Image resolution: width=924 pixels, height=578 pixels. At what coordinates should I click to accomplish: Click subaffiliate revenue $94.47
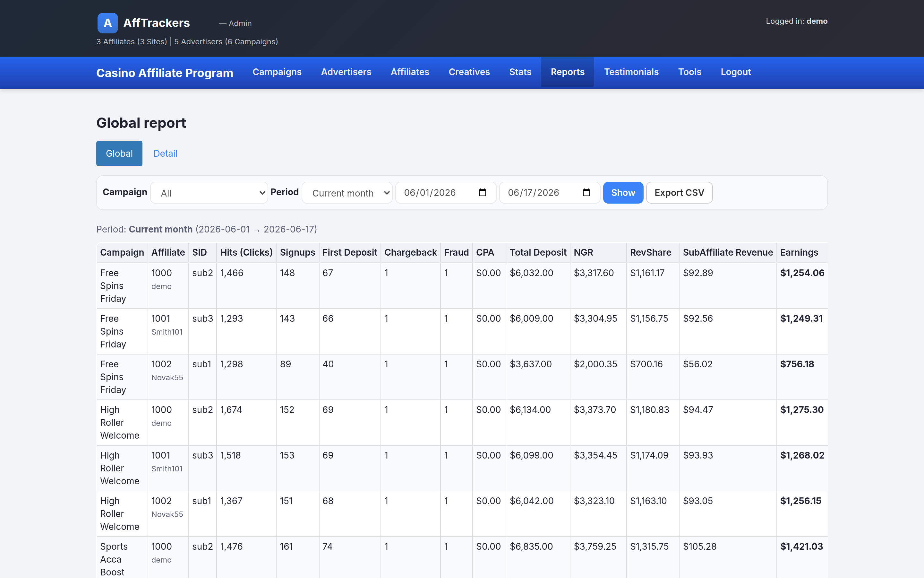697,409
